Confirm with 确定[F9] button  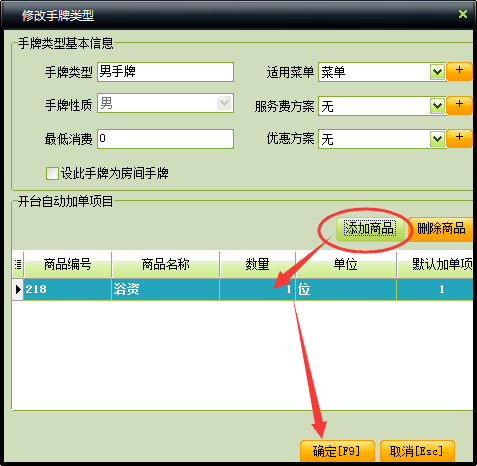[x=337, y=451]
